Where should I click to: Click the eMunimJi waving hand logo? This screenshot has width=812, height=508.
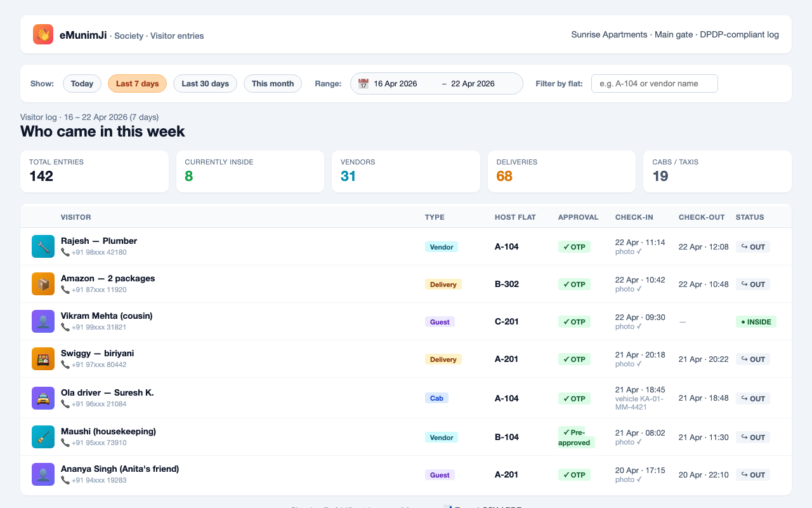pyautogui.click(x=43, y=34)
